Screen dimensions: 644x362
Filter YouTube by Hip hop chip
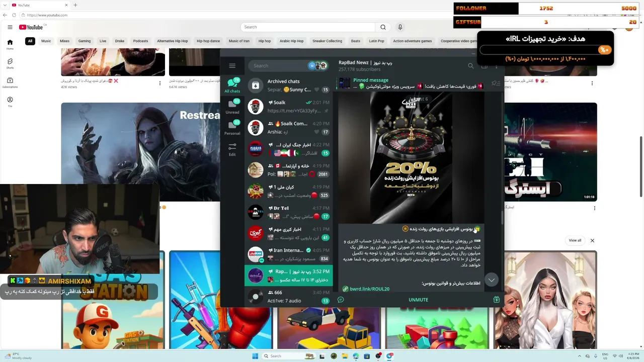coord(265,41)
